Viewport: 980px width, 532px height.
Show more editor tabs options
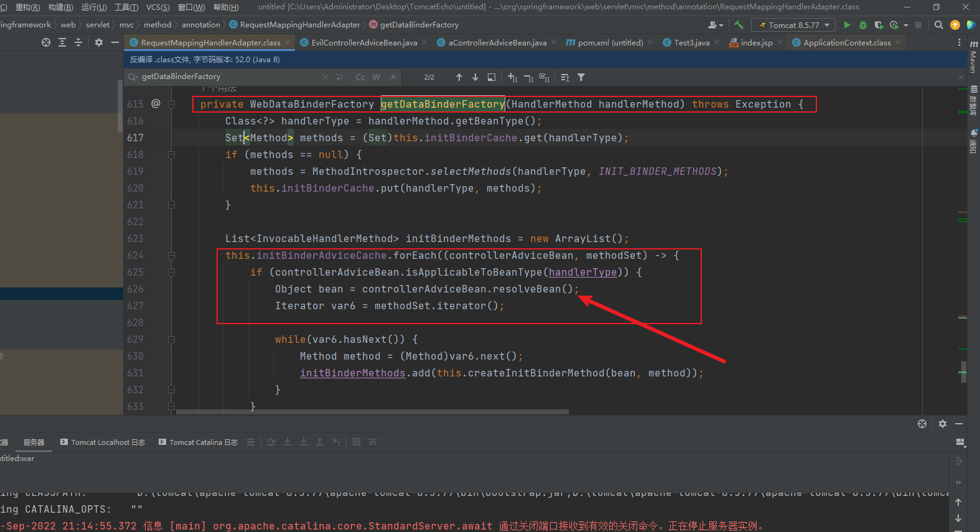[959, 42]
